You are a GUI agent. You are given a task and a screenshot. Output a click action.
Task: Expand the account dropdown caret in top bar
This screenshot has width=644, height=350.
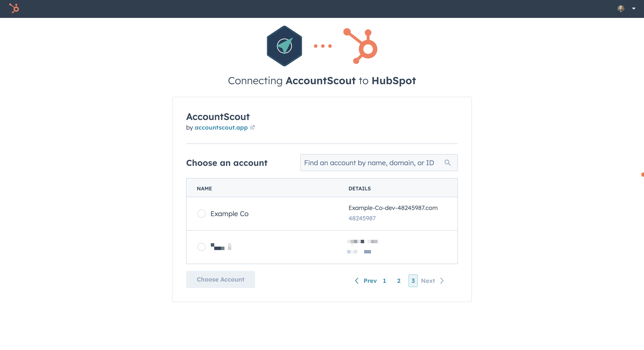tap(634, 9)
